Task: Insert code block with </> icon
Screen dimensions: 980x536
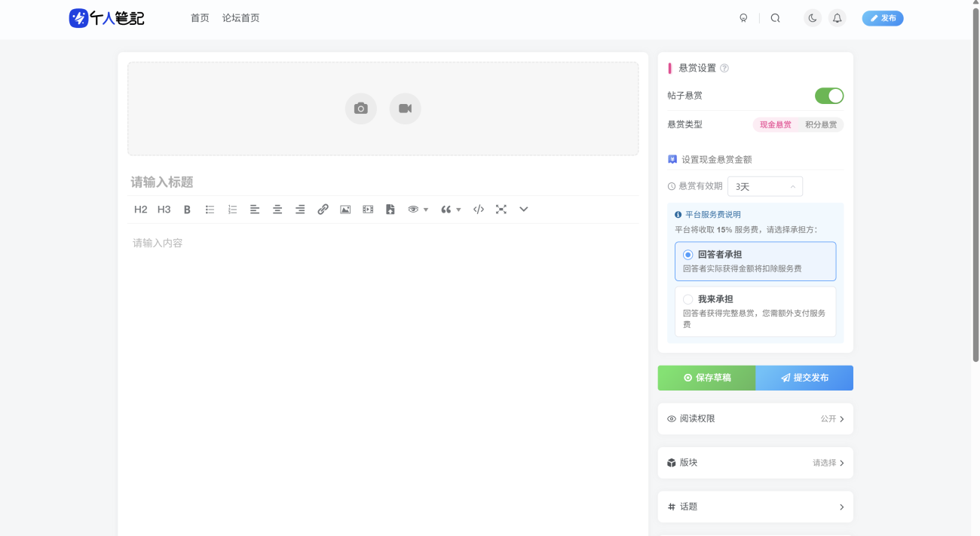Action: click(x=478, y=210)
